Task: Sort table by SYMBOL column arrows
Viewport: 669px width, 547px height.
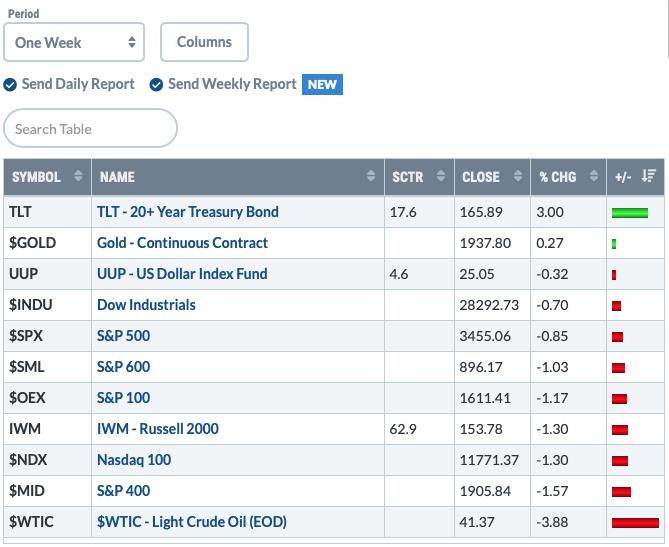Action: coord(78,176)
